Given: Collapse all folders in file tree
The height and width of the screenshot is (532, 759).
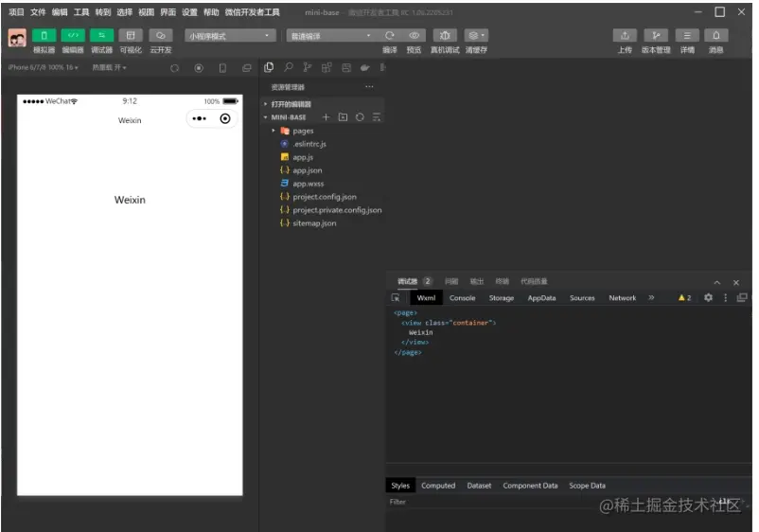Looking at the screenshot, I should 377,117.
